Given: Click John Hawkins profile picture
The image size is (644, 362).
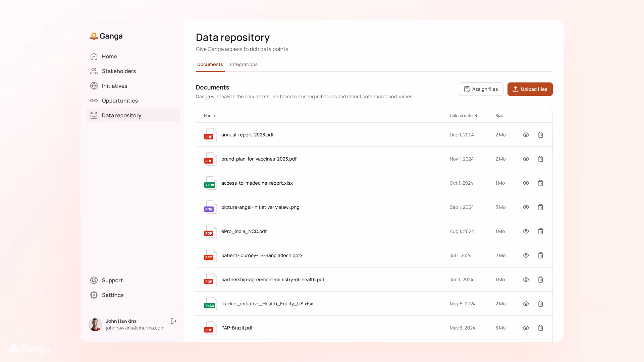Looking at the screenshot, I should coord(95,324).
